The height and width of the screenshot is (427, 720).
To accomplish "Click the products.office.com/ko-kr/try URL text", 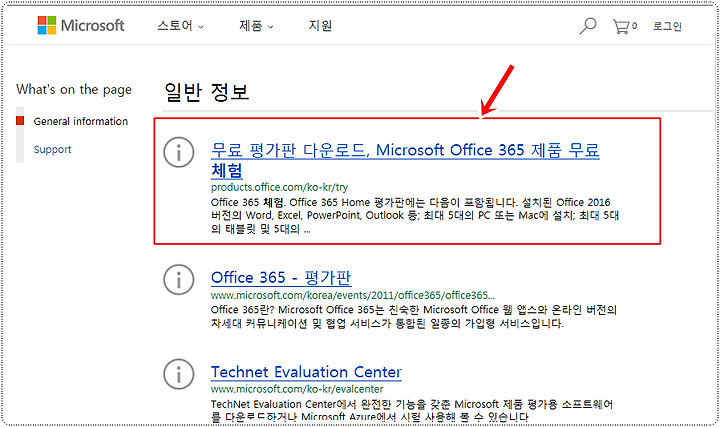I will click(x=279, y=187).
